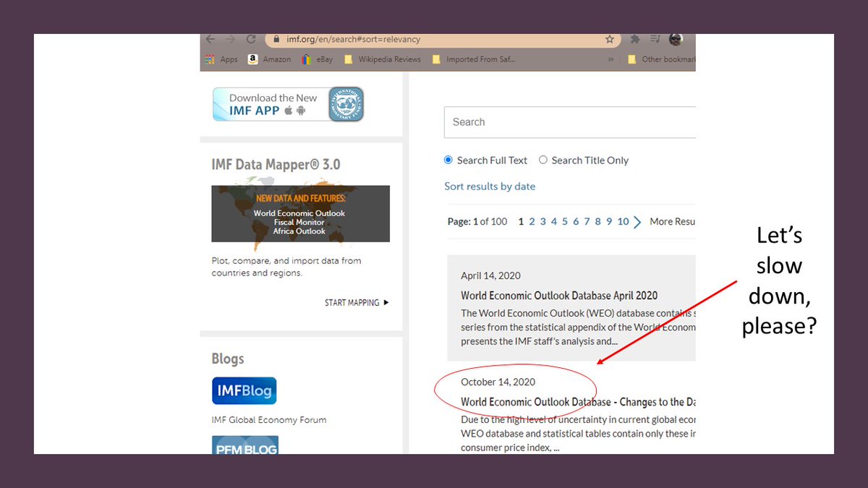Go to results page 2
The width and height of the screenshot is (868, 488).
click(532, 221)
